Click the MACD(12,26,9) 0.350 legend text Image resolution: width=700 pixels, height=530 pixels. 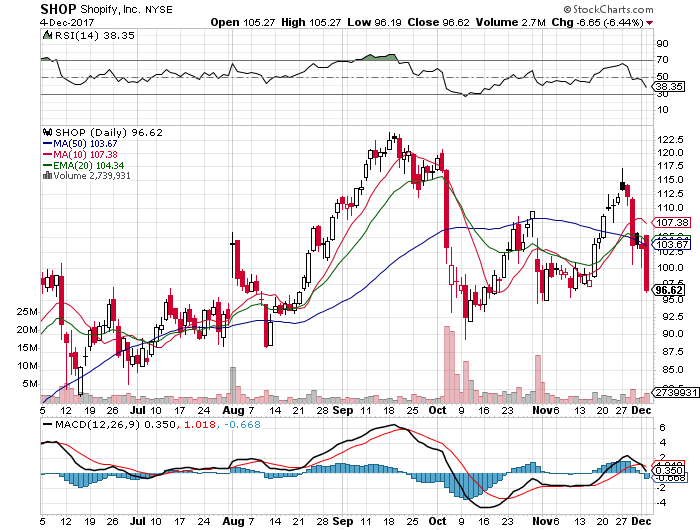tap(115, 424)
